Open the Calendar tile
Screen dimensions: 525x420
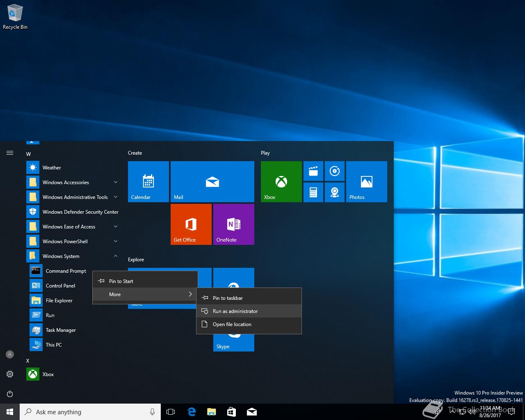tap(148, 182)
